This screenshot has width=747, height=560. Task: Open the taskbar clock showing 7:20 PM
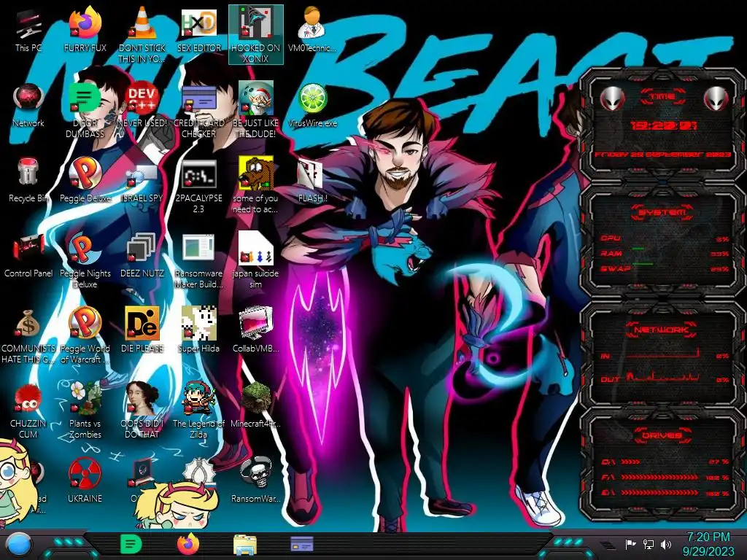click(708, 544)
